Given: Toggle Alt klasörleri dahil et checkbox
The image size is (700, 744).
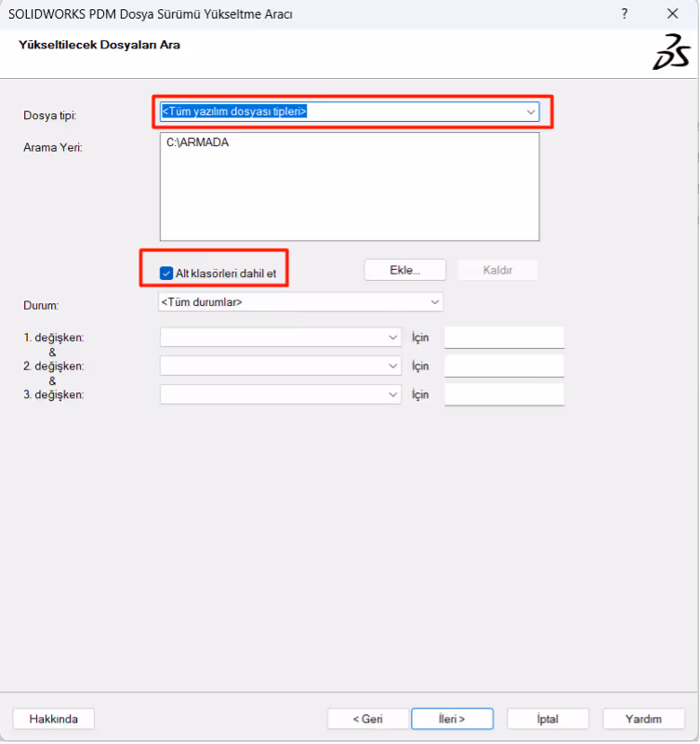Looking at the screenshot, I should point(166,273).
